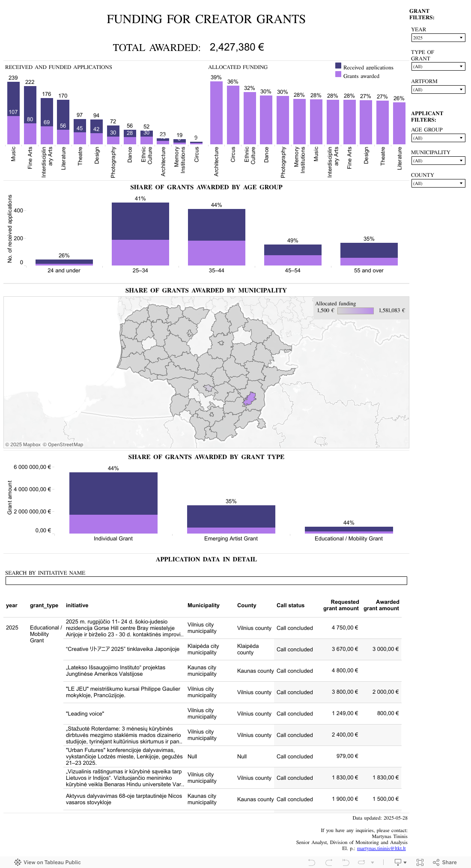The image size is (471, 868).
Task: Click the martynas.tininis email link
Action: pyautogui.click(x=381, y=848)
